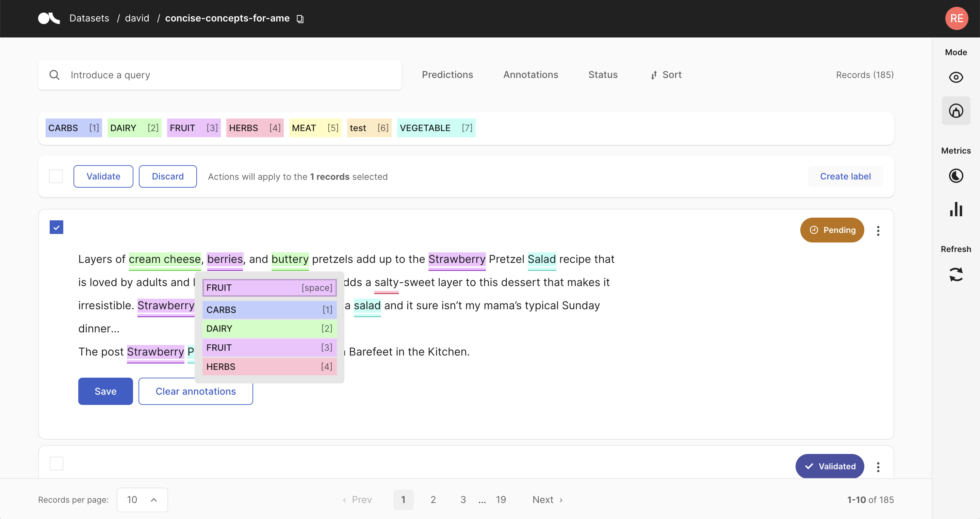This screenshot has width=980, height=519.
Task: Toggle the select-all records checkbox
Action: 56,176
